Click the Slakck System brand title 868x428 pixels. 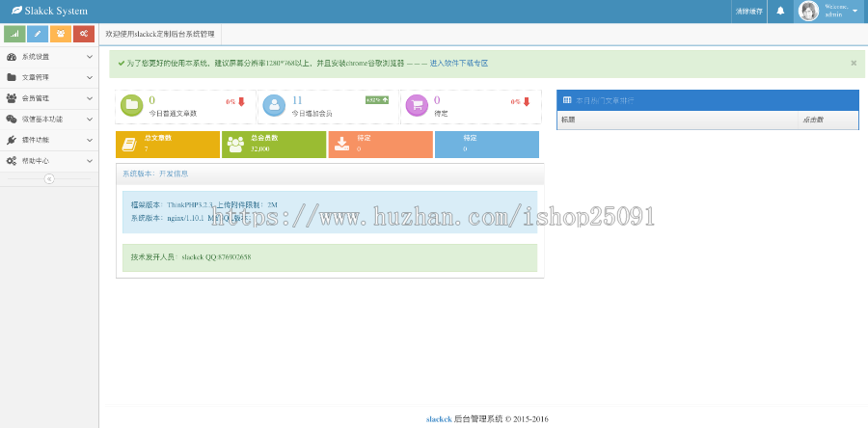coord(56,11)
